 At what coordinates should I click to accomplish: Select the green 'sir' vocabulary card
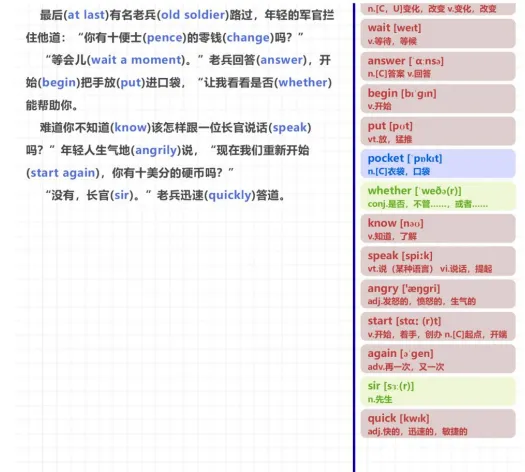tap(438, 391)
